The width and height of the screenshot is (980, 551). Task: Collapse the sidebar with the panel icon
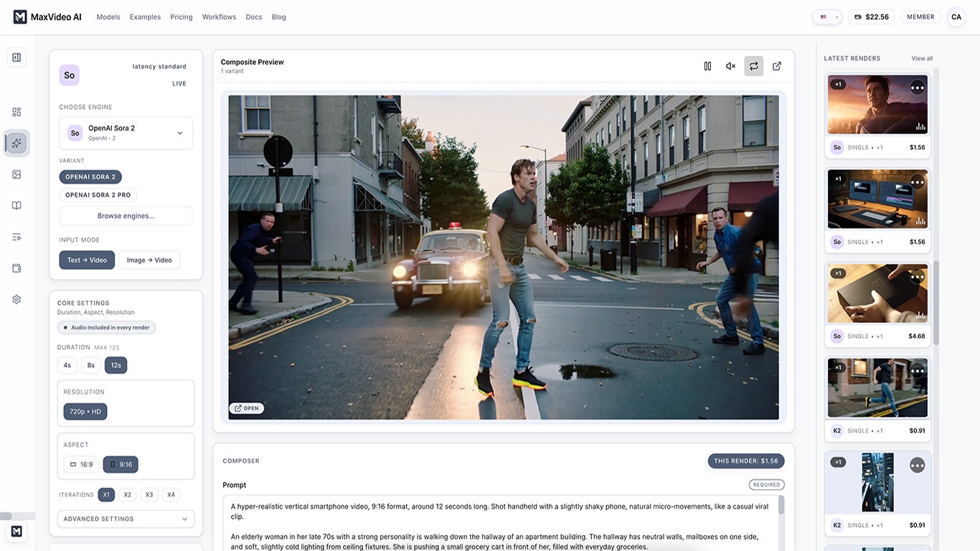[x=16, y=57]
